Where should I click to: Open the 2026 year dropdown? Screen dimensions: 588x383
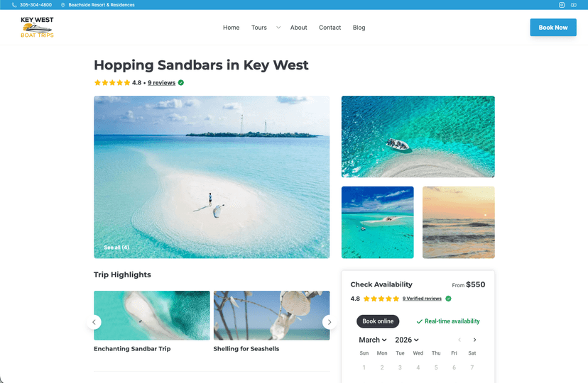tap(406, 340)
